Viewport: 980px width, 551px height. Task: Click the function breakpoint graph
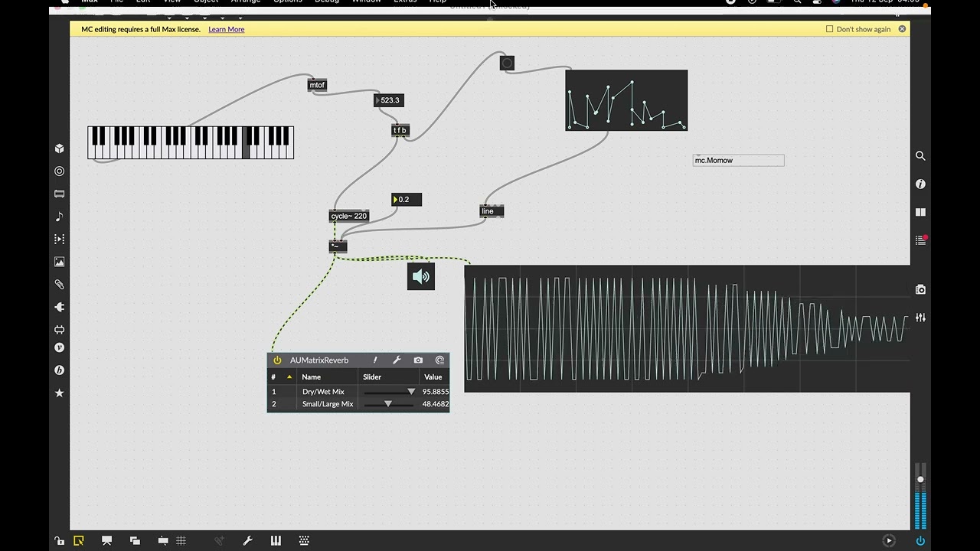[x=626, y=100]
